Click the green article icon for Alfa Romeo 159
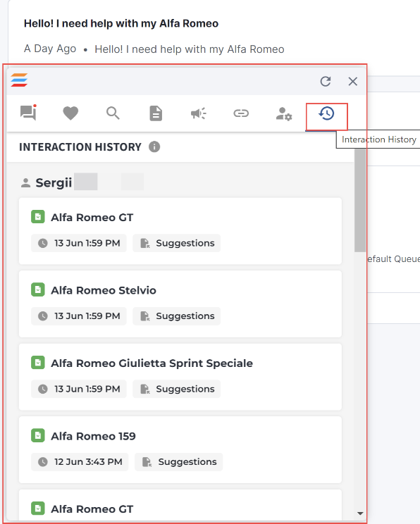 (x=38, y=435)
